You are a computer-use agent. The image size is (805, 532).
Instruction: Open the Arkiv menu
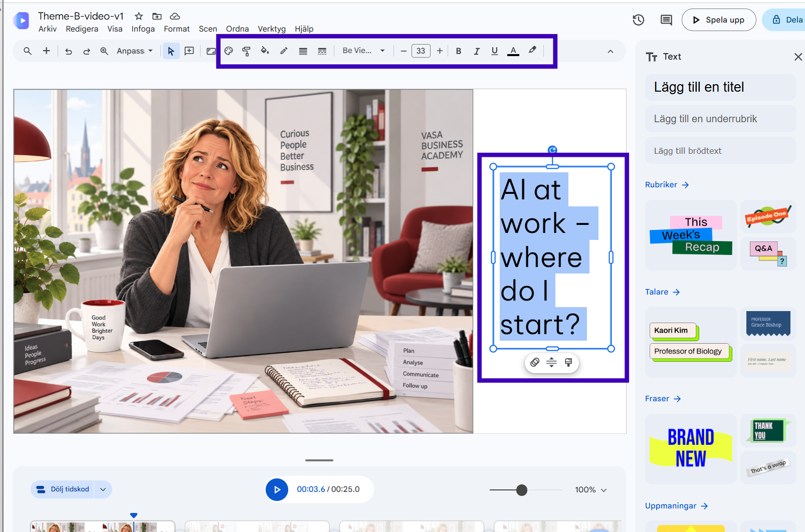[48, 29]
